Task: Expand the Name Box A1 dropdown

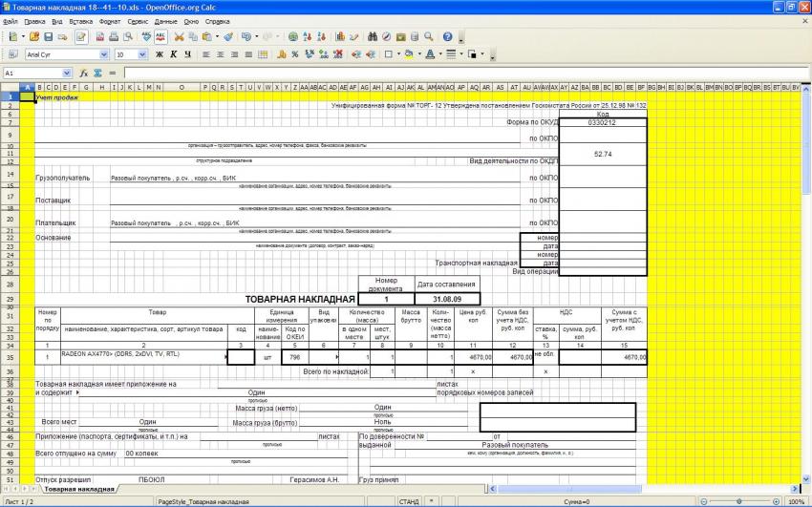Action: pyautogui.click(x=70, y=73)
